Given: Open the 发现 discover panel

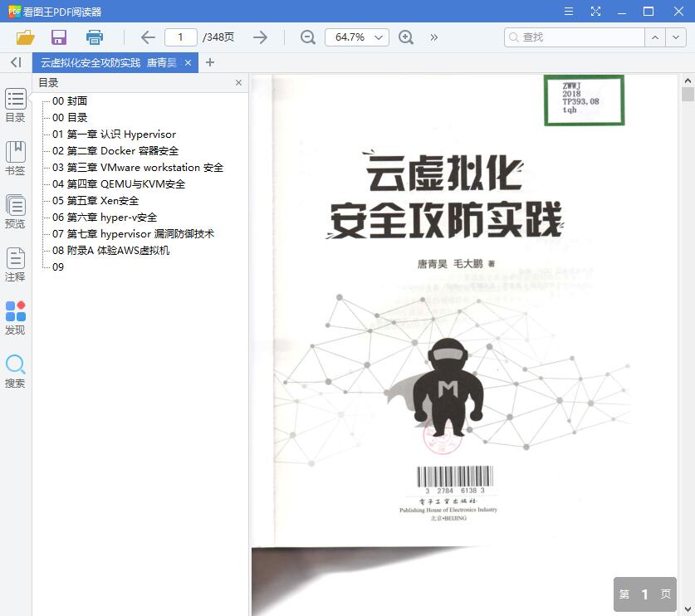Looking at the screenshot, I should coord(15,315).
